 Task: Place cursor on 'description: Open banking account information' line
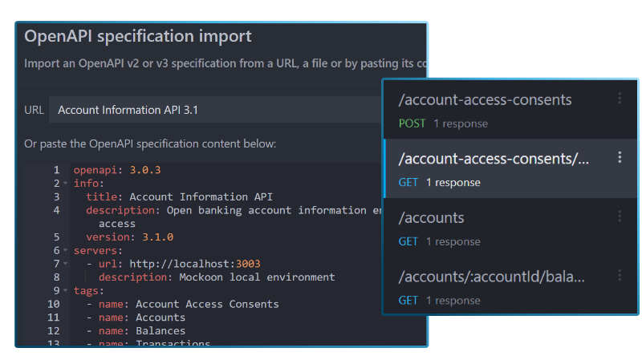[x=234, y=210]
